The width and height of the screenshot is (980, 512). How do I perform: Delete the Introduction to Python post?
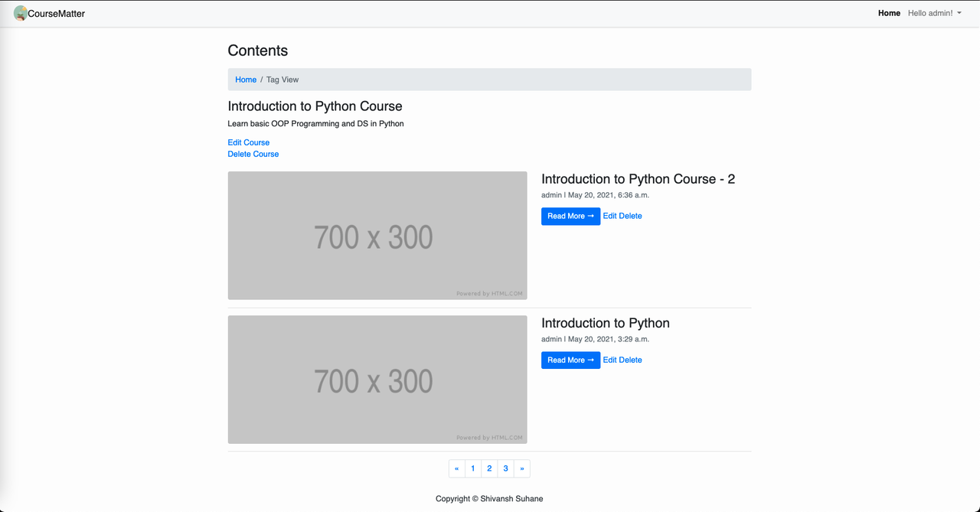click(631, 360)
